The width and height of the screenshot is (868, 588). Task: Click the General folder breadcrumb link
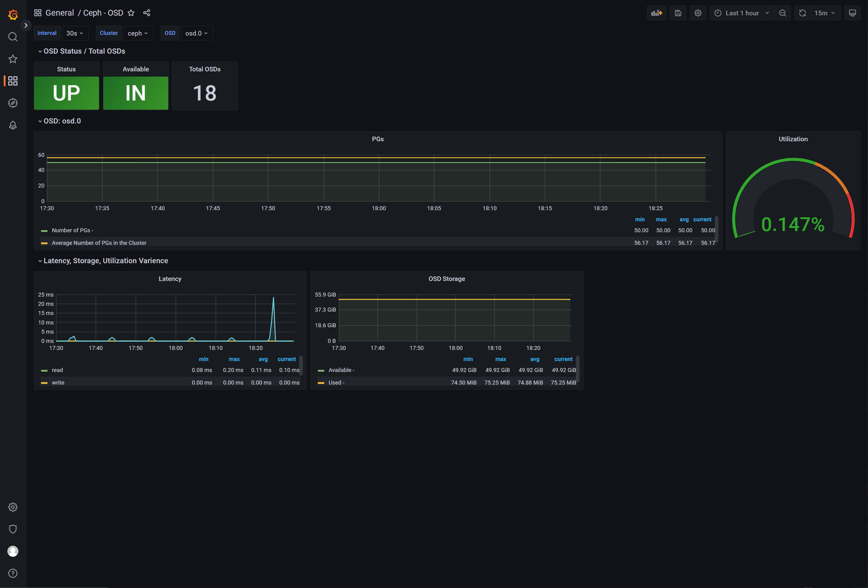point(59,13)
